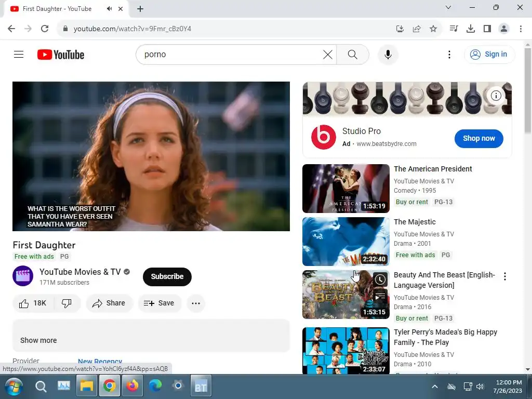Install app icon in address bar
This screenshot has width=532, height=399.
tap(400, 29)
